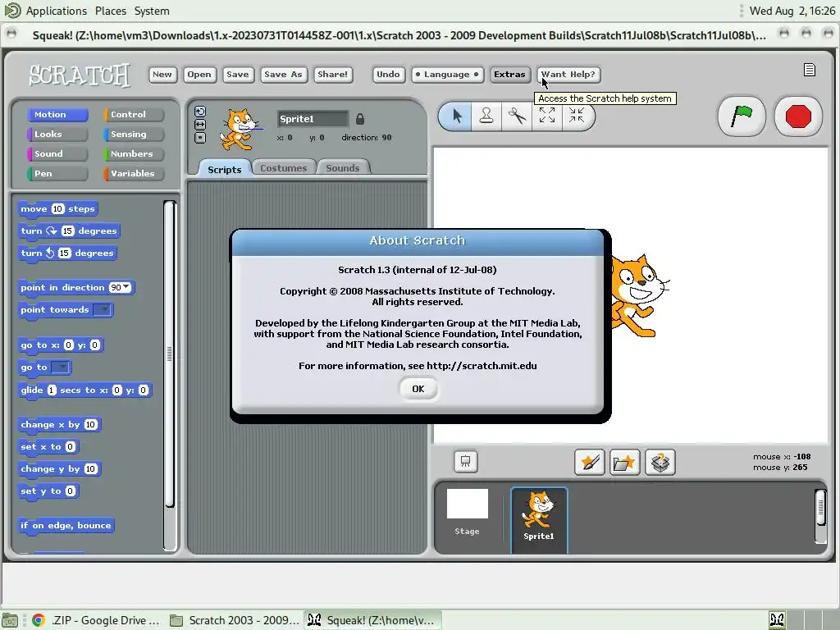Click the Undo button
Image resolution: width=840 pixels, height=630 pixels.
388,75
